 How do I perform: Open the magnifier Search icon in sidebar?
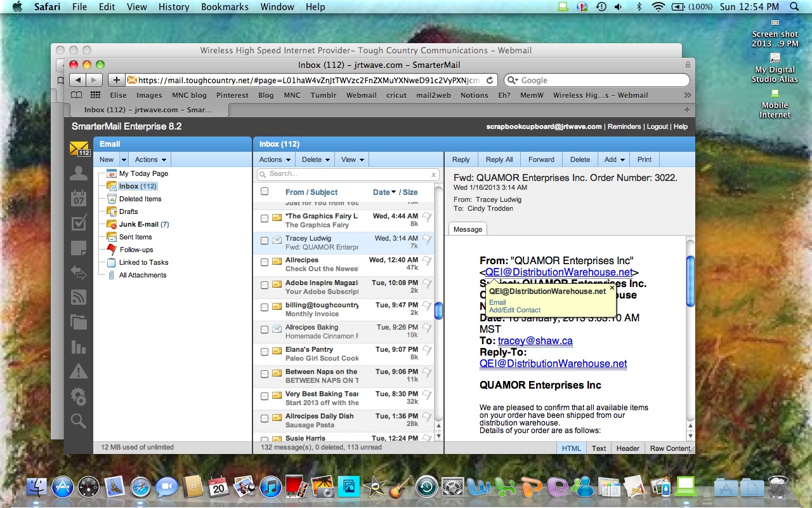tap(79, 420)
